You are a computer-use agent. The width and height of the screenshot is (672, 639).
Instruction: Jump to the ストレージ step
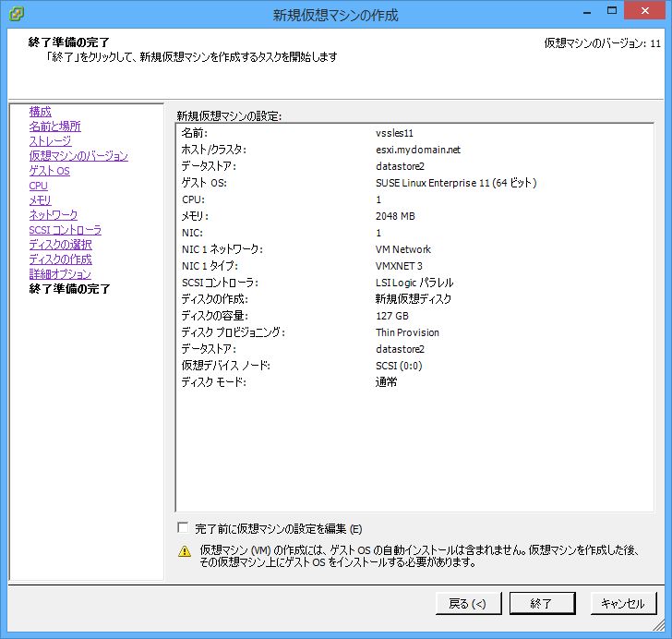(50, 141)
